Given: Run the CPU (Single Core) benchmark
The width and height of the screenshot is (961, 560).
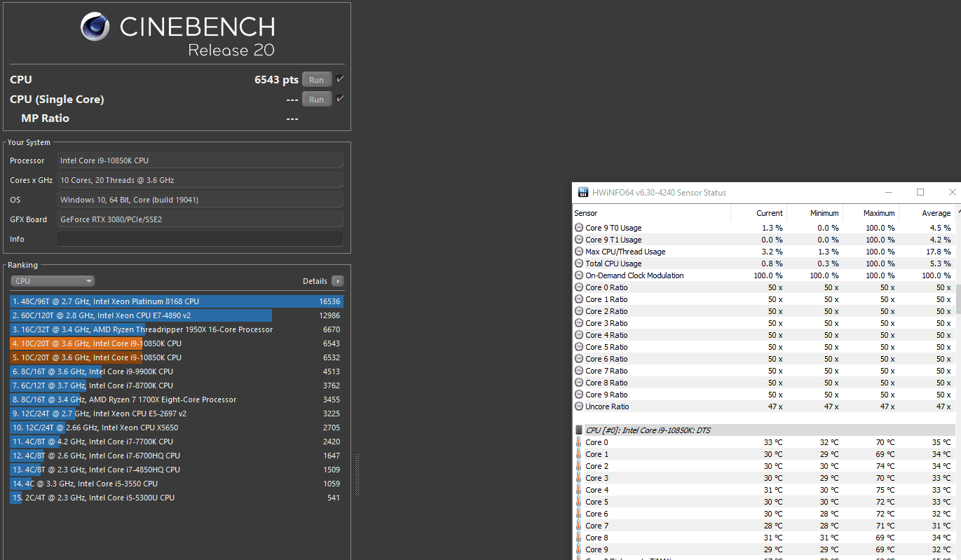Looking at the screenshot, I should point(317,100).
